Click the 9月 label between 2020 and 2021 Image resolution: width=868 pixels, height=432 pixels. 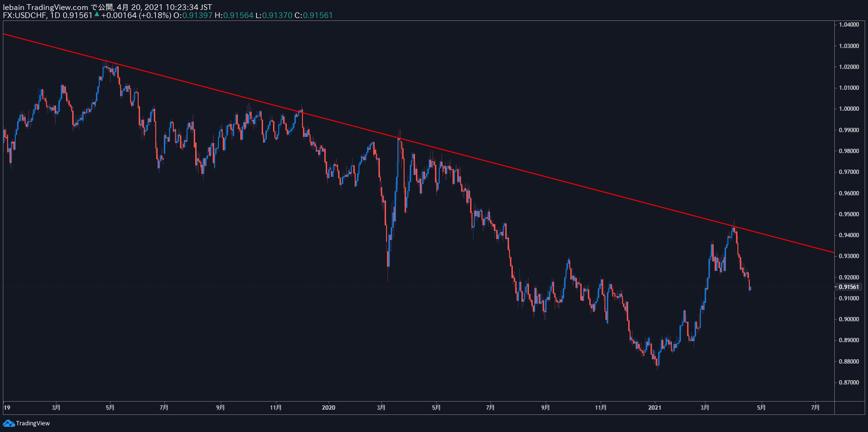tap(546, 408)
